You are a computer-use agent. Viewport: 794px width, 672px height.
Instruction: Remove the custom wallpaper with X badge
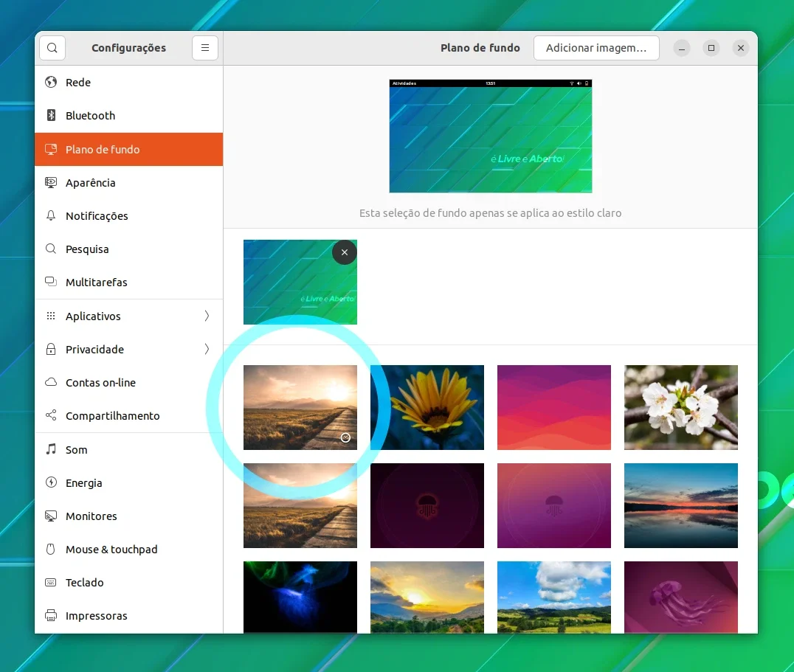click(x=345, y=252)
